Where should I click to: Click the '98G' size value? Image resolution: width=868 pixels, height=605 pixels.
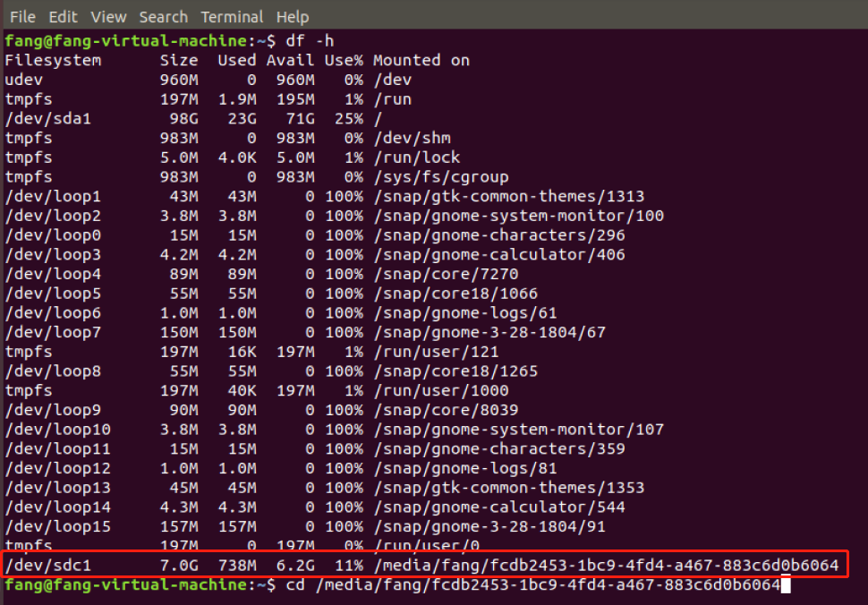tap(183, 118)
